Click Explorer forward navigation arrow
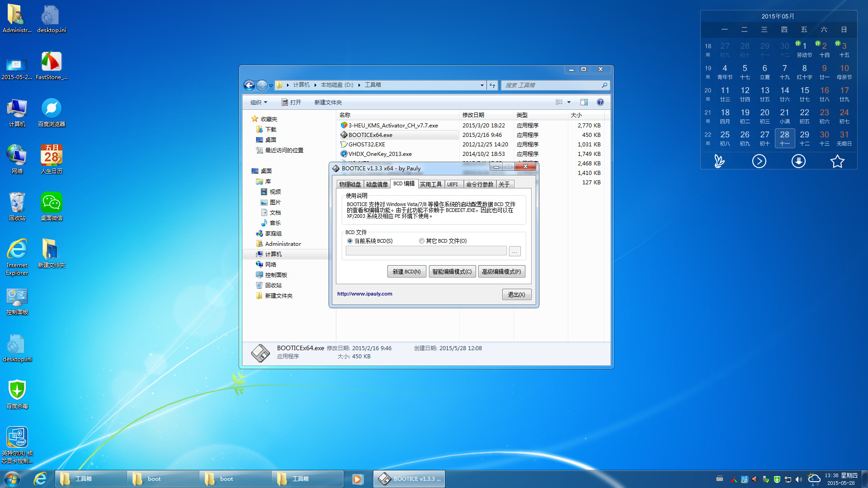868x488 pixels. (262, 85)
